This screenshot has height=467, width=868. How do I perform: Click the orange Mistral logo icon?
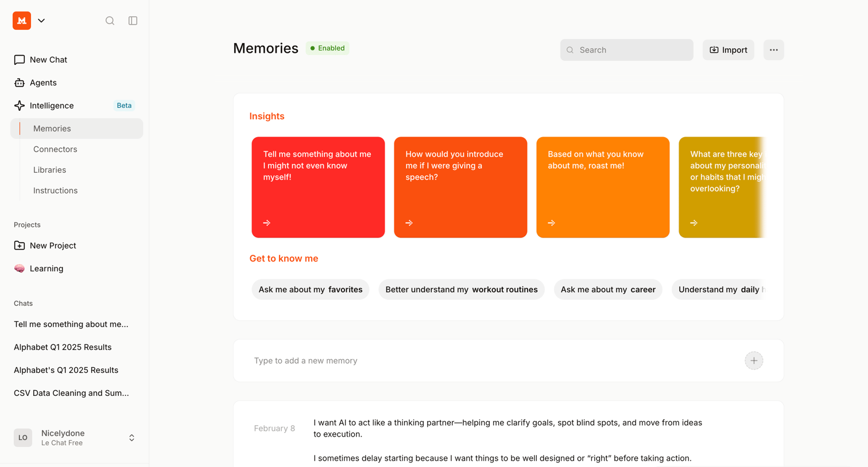pos(22,21)
